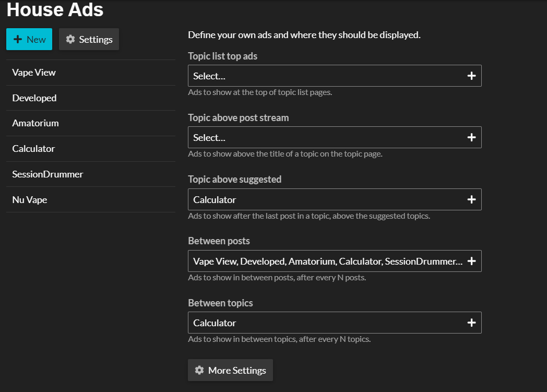Image resolution: width=547 pixels, height=392 pixels.
Task: Open the Between posts ad selector
Action: coord(335,261)
